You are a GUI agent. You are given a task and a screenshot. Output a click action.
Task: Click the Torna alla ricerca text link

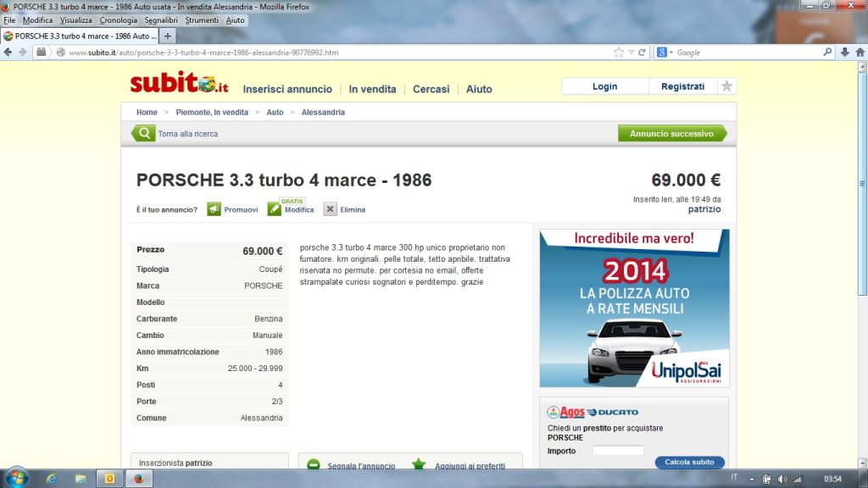point(187,134)
